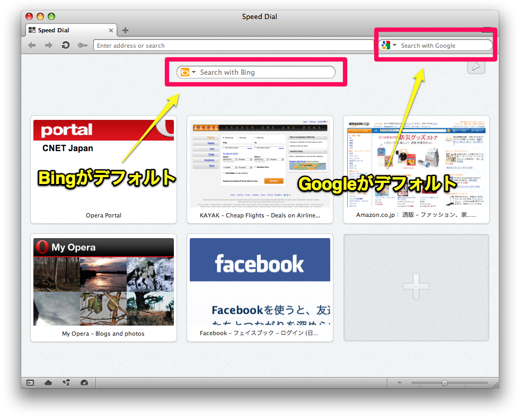Click the Opera Portal caption text
This screenshot has height=420, width=520.
pos(103,215)
